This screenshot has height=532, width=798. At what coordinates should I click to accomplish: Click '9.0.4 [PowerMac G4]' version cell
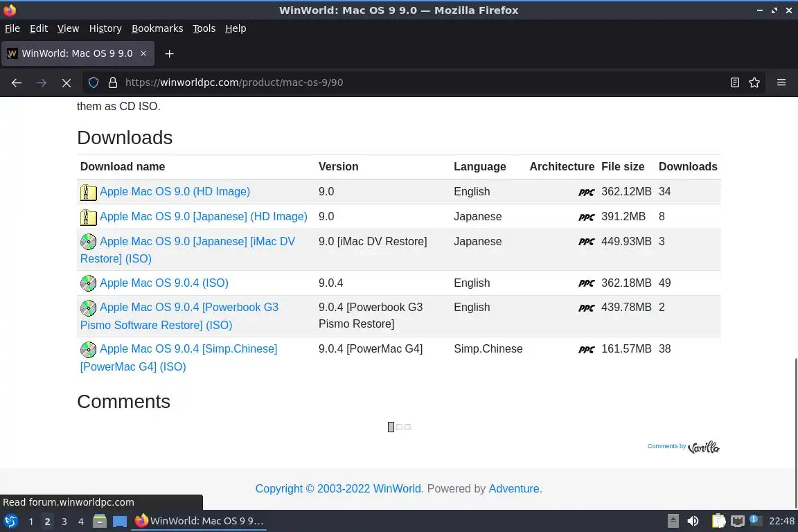371,348
